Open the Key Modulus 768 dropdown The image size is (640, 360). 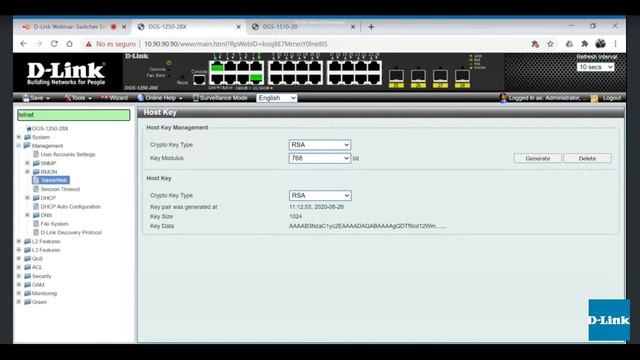320,158
